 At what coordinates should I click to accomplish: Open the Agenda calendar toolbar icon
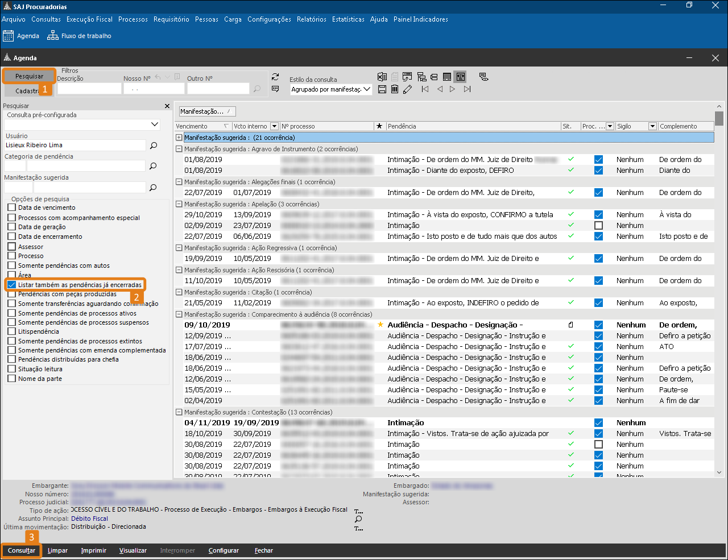point(8,36)
